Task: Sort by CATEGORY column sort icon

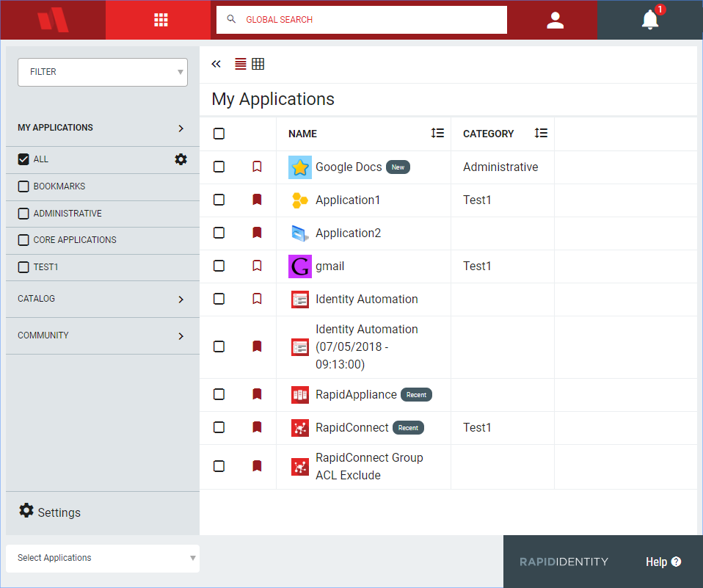Action: [541, 133]
